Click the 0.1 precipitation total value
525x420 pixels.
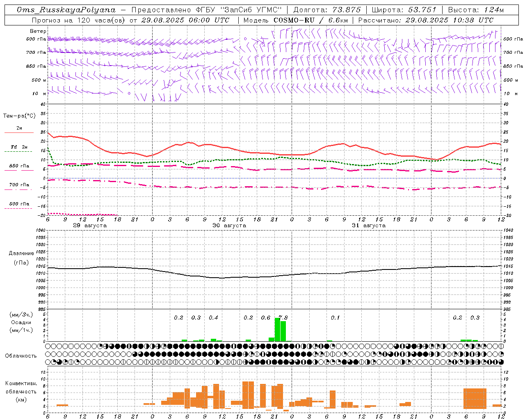(x=336, y=318)
